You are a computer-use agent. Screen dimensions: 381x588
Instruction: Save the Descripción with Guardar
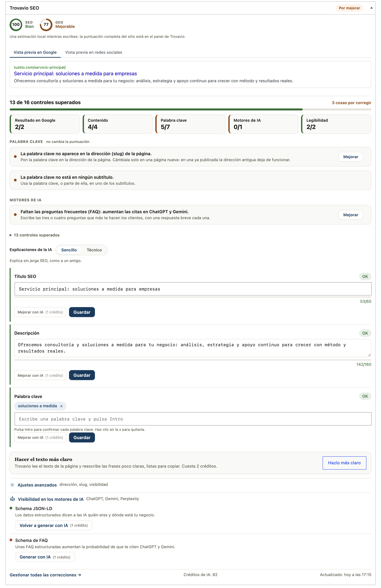coord(82,375)
